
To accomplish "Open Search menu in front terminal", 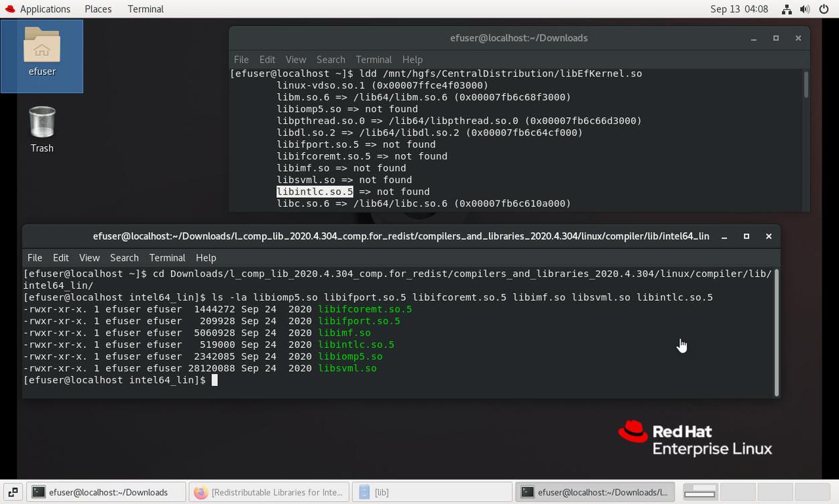I will [x=124, y=258].
